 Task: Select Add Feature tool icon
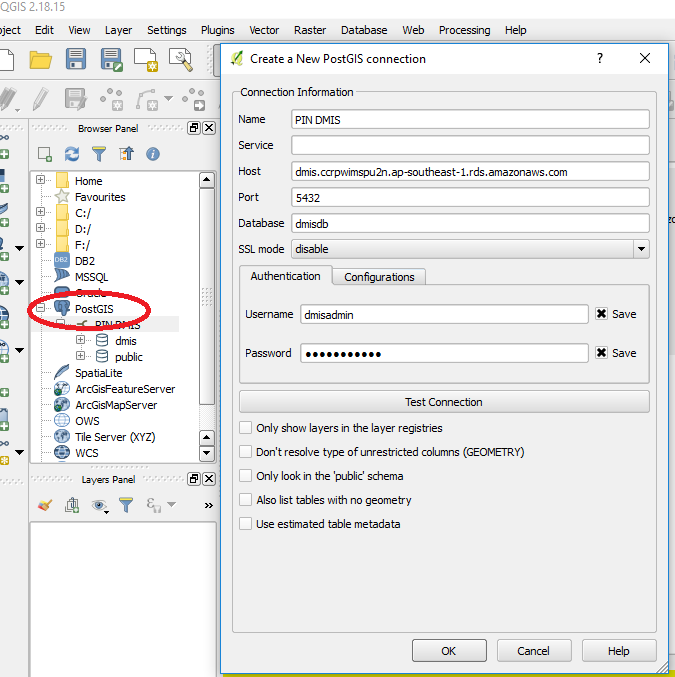pos(112,99)
